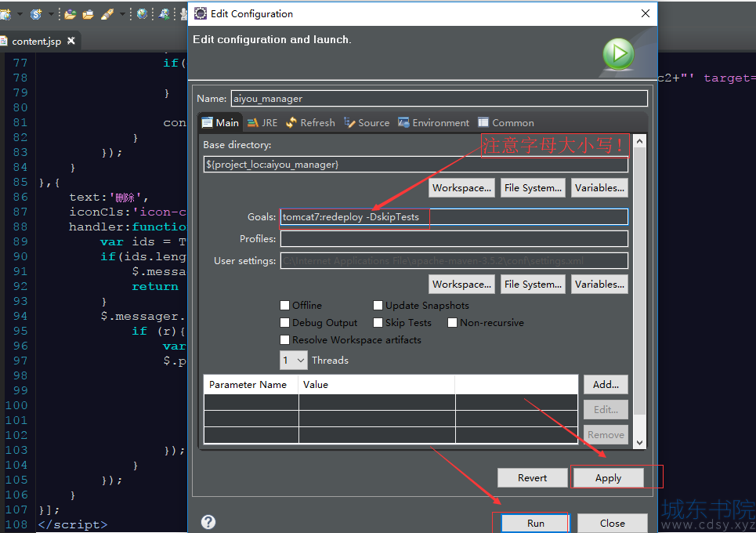Switch to the Environment tab
Viewport: 756px width, 533px height.
[433, 122]
